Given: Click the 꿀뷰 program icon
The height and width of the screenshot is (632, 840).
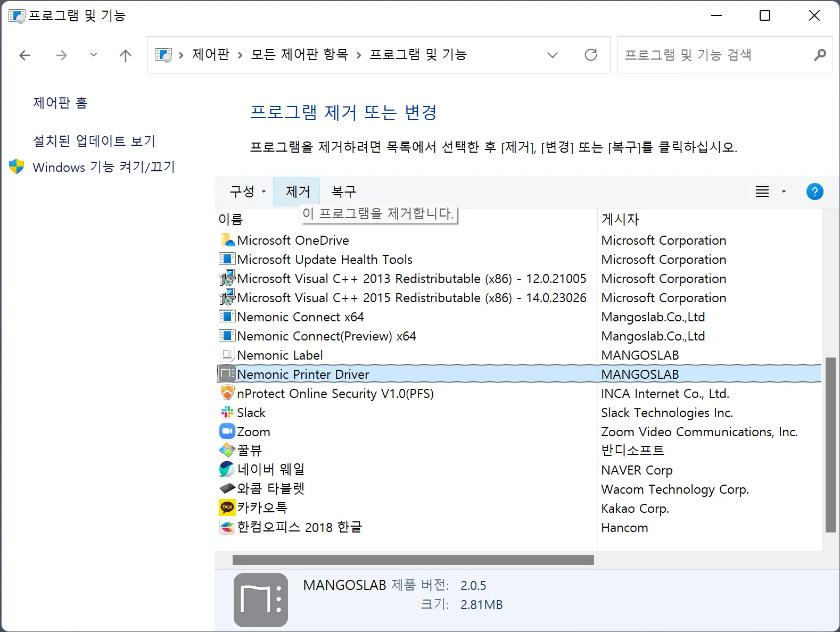Looking at the screenshot, I should pos(227,451).
